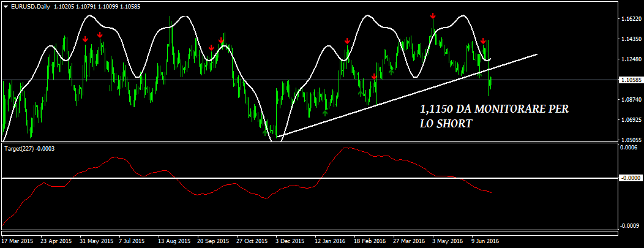Click the green arrow near late March 2016

(391, 72)
